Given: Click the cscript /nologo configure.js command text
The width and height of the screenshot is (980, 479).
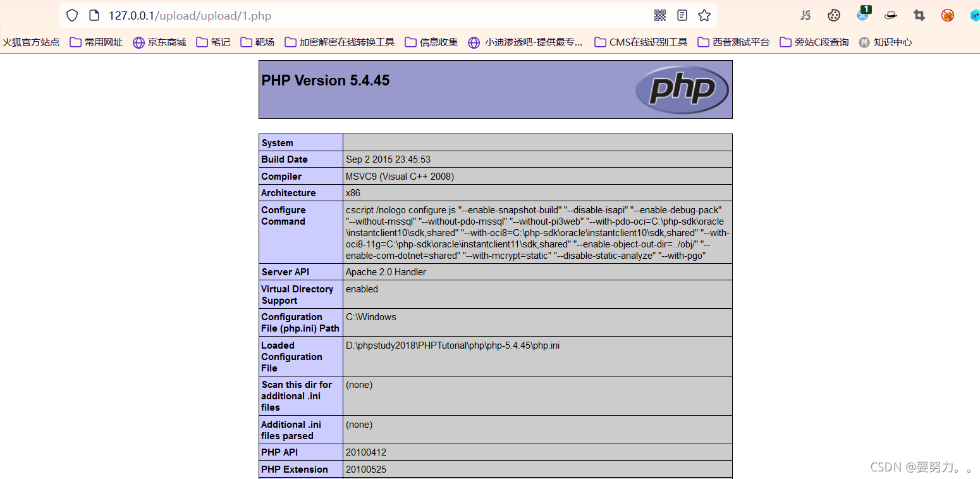Looking at the screenshot, I should click(537, 233).
